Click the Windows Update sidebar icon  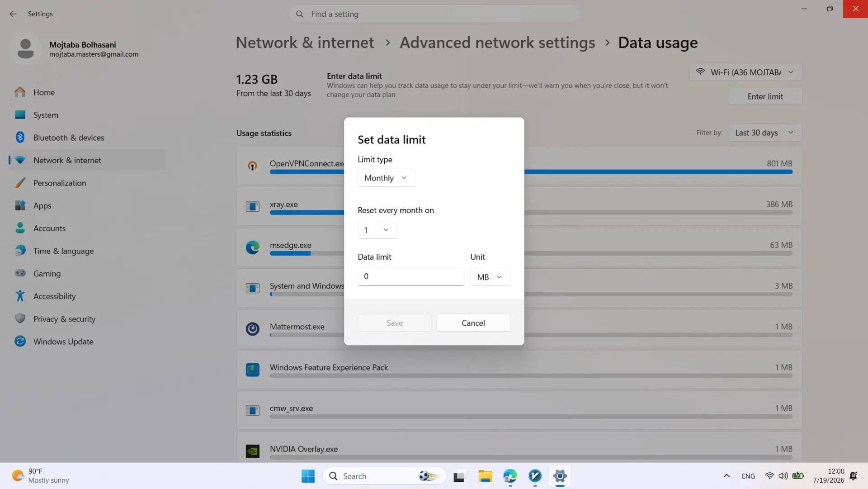[20, 341]
